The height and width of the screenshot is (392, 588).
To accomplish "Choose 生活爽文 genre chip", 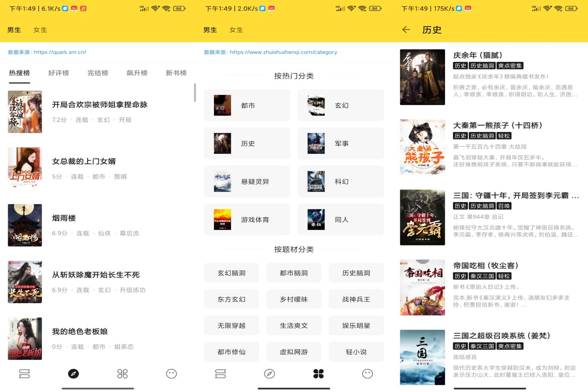I will coord(294,325).
